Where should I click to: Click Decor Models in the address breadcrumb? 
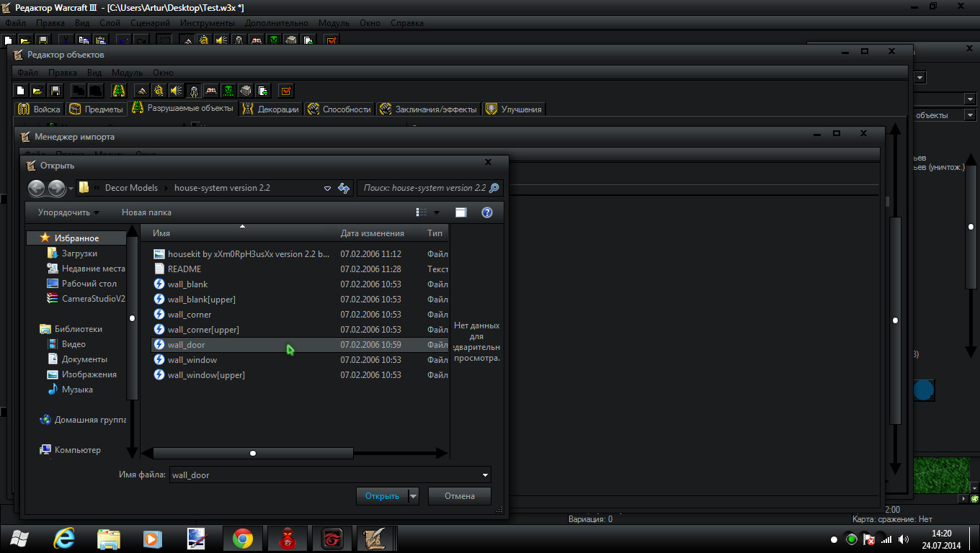point(131,188)
